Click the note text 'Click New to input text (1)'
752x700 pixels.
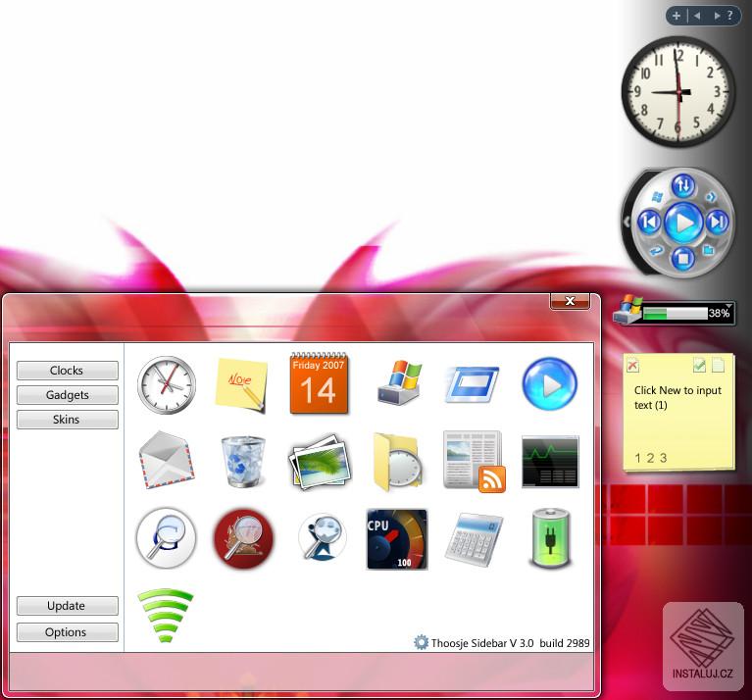tap(677, 397)
